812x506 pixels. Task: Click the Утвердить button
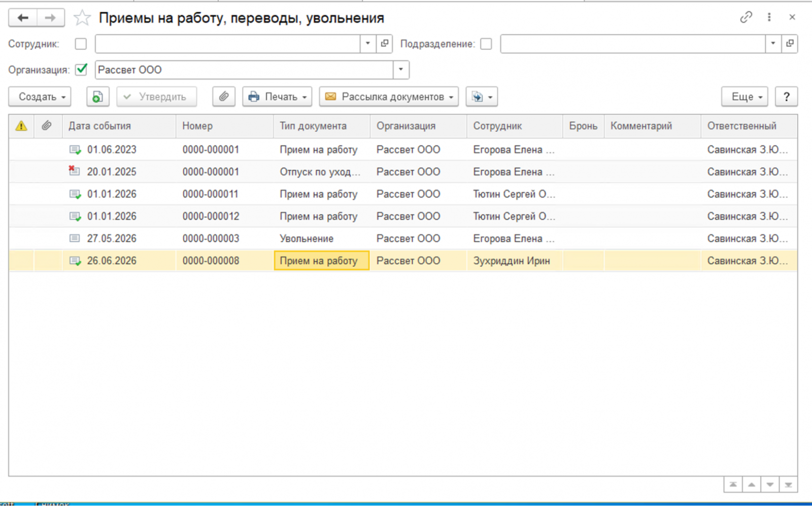pos(157,97)
